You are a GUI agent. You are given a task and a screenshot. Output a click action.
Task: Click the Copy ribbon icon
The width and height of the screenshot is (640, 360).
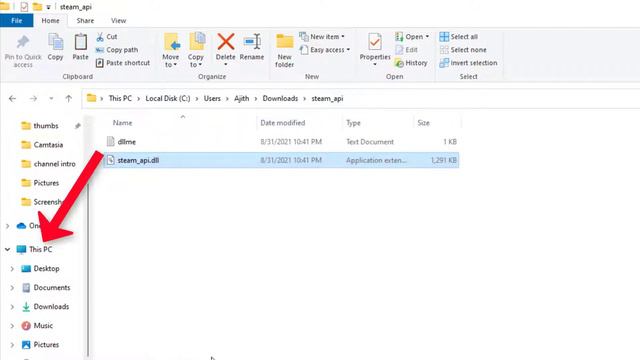coord(56,42)
